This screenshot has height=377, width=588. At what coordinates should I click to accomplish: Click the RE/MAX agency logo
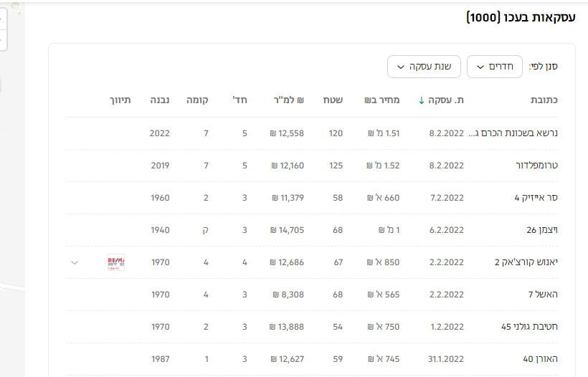point(115,262)
